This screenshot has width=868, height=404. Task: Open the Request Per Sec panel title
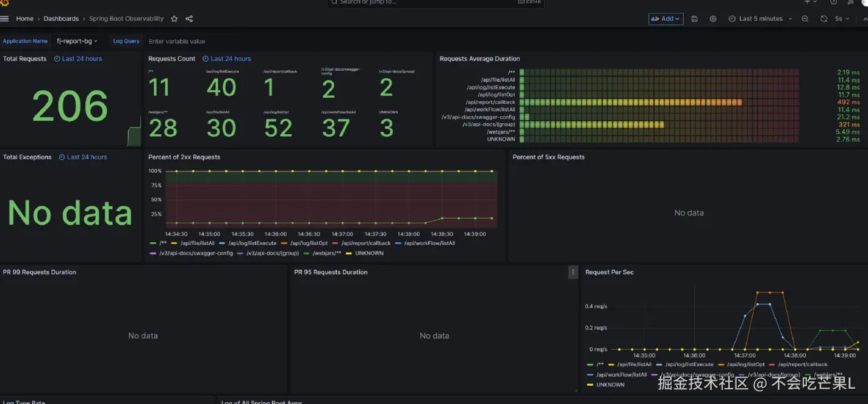click(609, 272)
